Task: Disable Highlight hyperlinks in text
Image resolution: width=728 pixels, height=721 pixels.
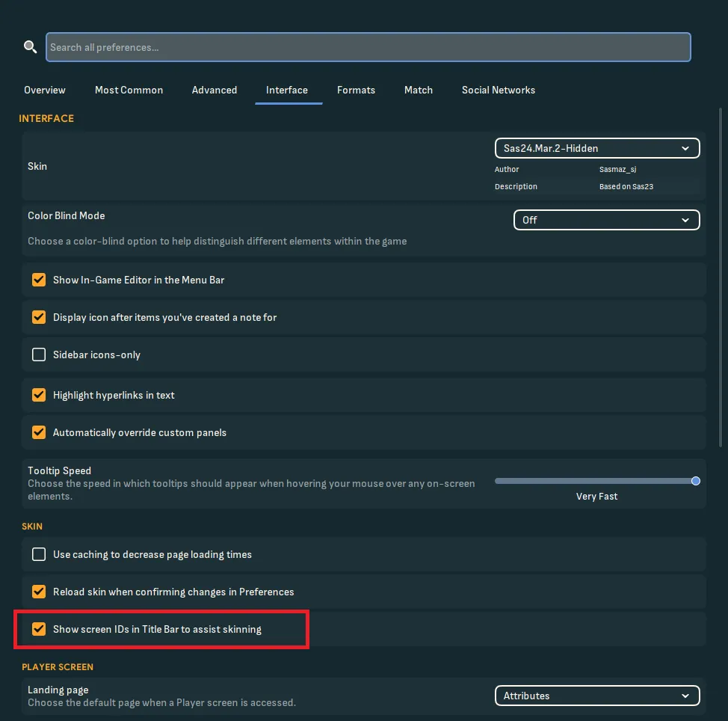Action: (x=39, y=395)
